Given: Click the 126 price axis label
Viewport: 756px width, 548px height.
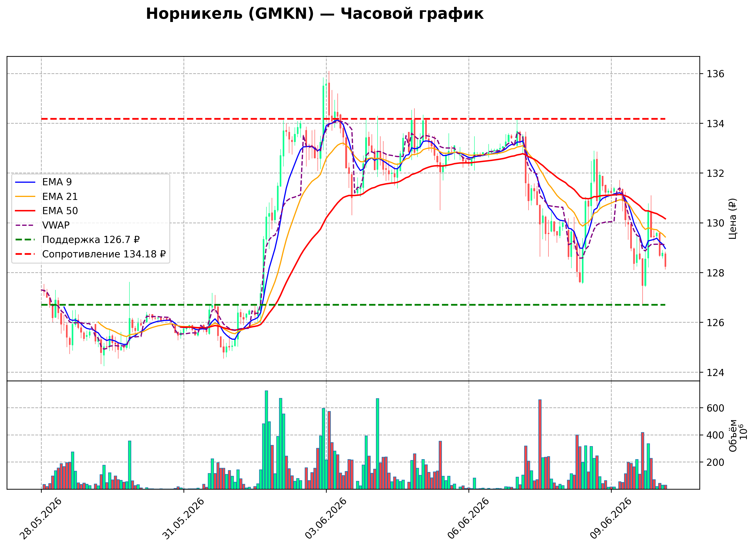Looking at the screenshot, I should [x=716, y=322].
